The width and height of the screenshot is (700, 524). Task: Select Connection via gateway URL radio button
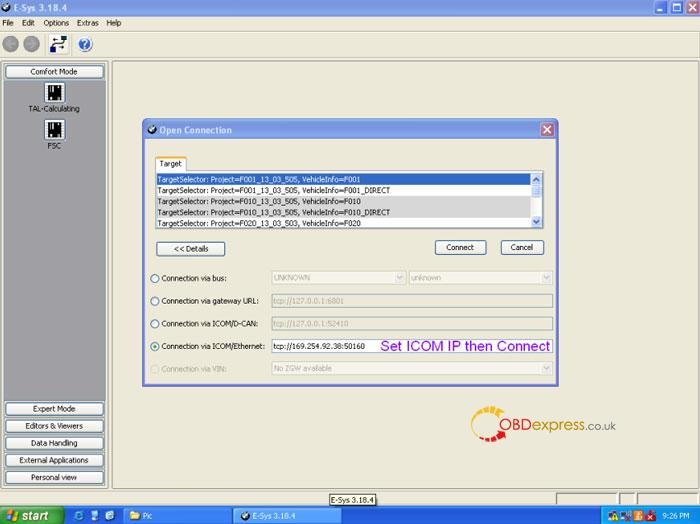point(155,301)
